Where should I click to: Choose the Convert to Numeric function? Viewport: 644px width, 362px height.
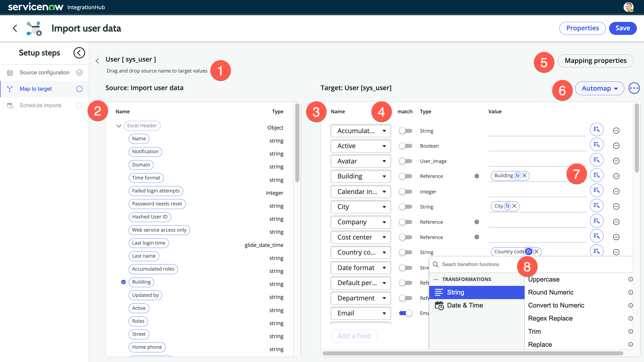pos(556,305)
